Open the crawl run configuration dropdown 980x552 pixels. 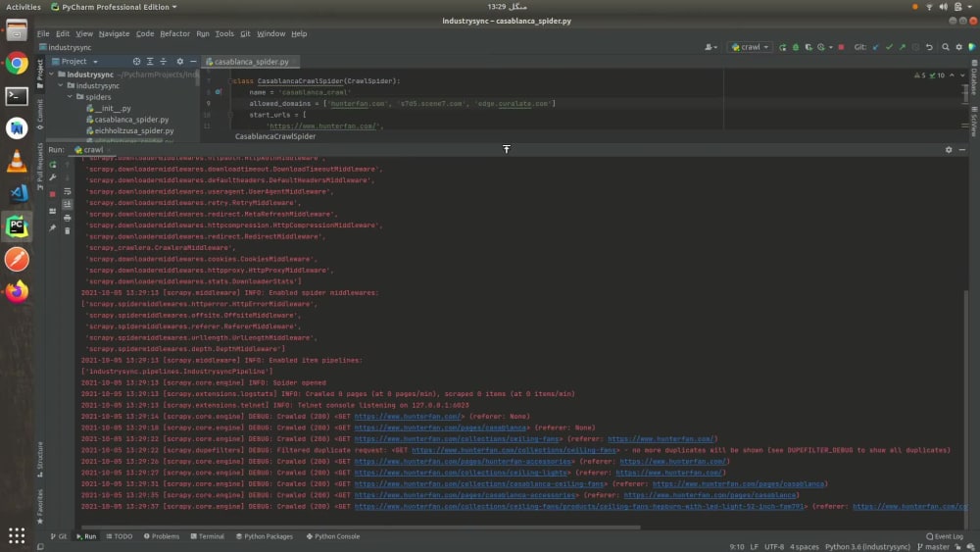[x=750, y=47]
